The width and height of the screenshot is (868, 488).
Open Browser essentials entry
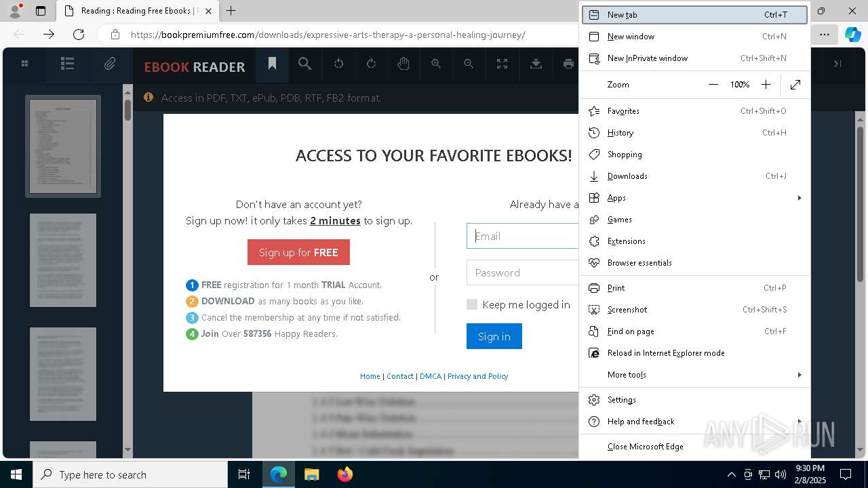click(x=694, y=263)
